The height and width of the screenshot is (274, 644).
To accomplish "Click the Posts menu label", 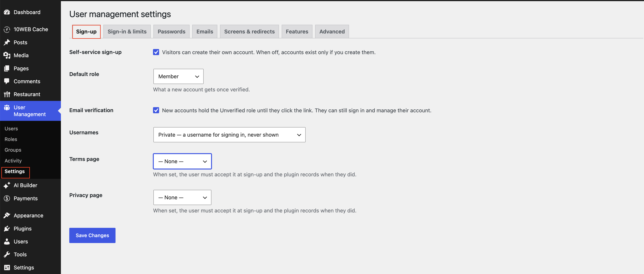I will (21, 42).
